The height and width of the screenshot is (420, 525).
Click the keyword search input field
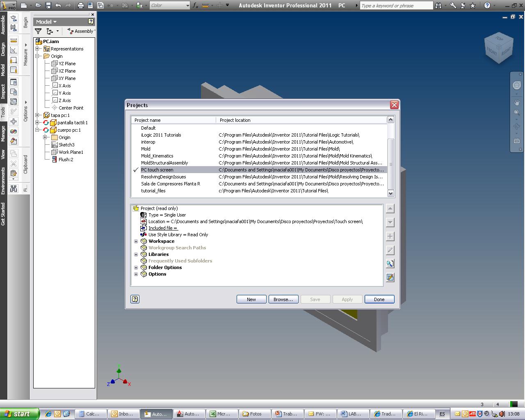click(x=396, y=5)
